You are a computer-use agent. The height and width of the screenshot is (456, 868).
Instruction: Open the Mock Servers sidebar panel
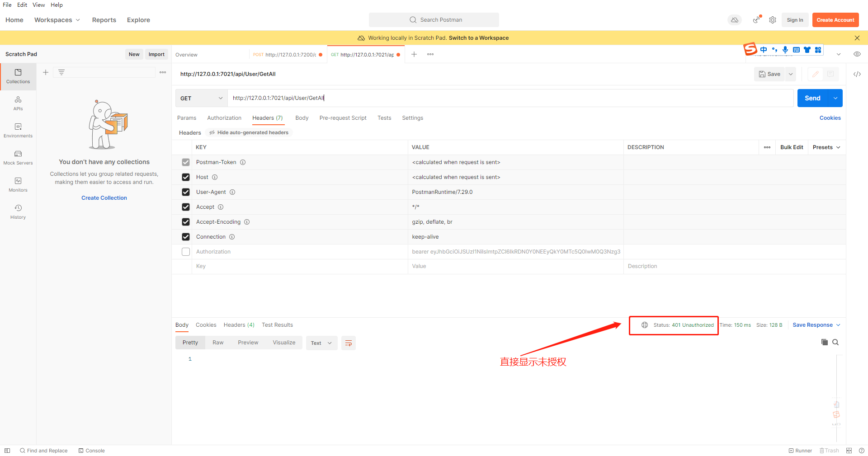coord(18,158)
